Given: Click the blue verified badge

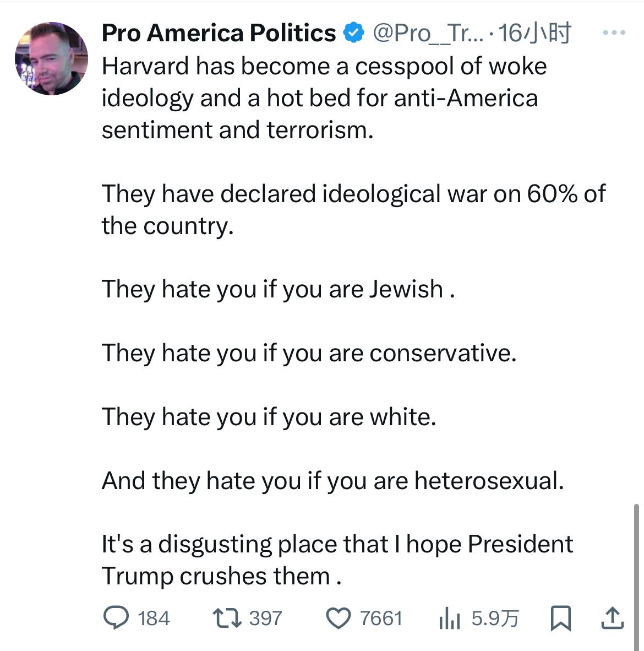Looking at the screenshot, I should [x=353, y=34].
